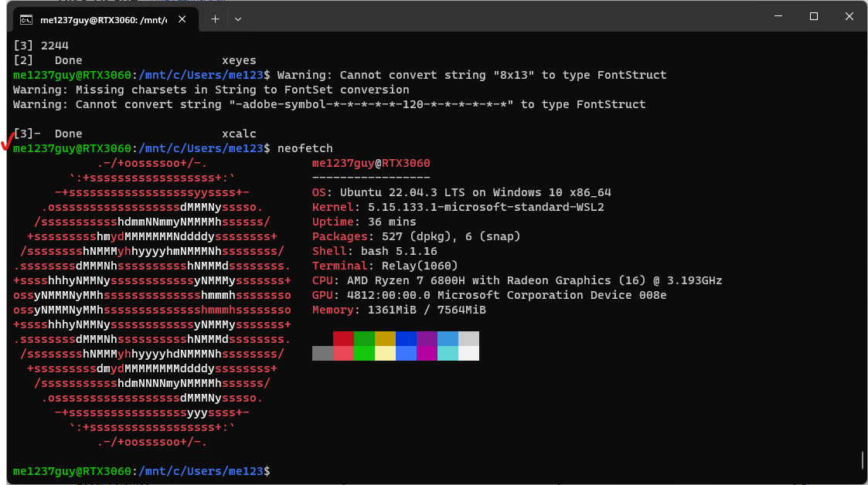
Task: Click the 'Missing charsets in String to FontSet' warning
Action: (212, 90)
